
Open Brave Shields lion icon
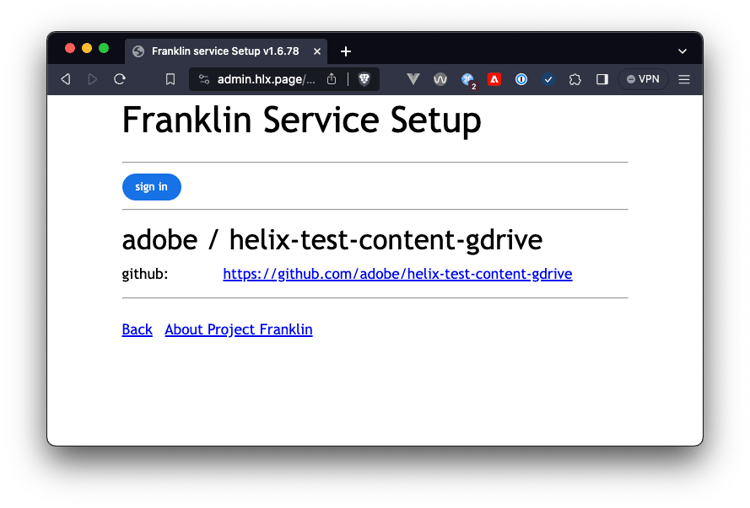tap(364, 79)
